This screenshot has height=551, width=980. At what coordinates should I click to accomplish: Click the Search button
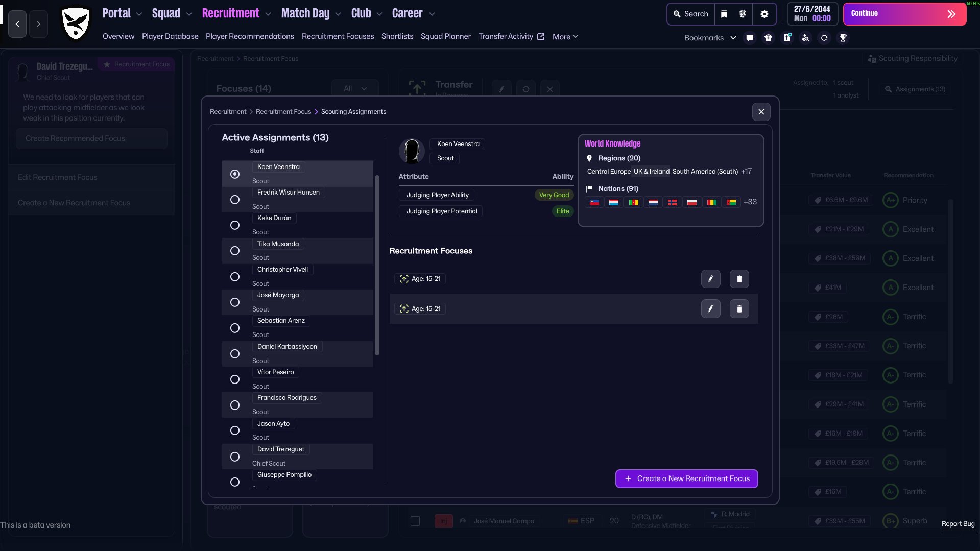[690, 14]
